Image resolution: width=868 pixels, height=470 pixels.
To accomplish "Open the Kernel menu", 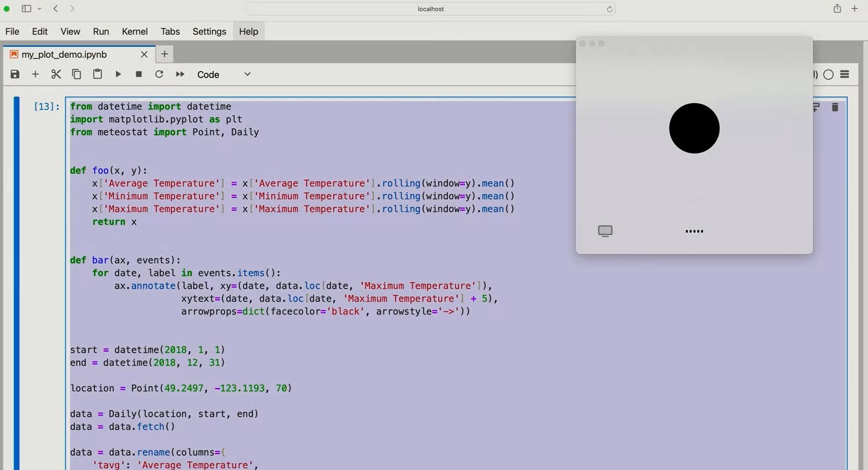I will click(134, 31).
